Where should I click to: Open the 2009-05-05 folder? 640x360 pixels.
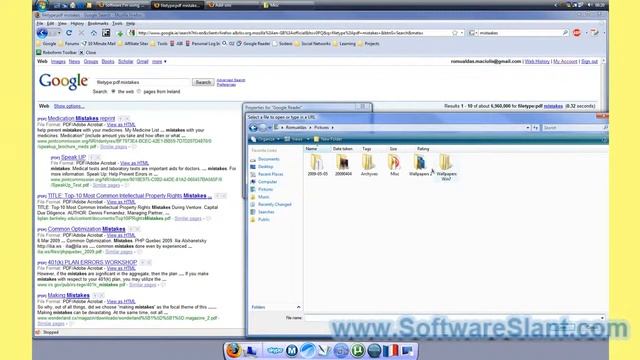click(317, 165)
